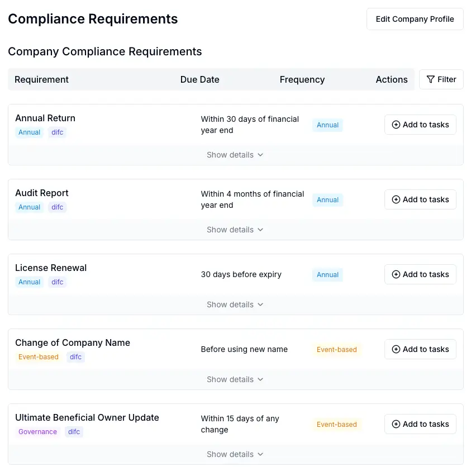The image size is (476, 476).
Task: Click the plus icon in Audit Report's Add to tasks
Action: pyautogui.click(x=396, y=199)
